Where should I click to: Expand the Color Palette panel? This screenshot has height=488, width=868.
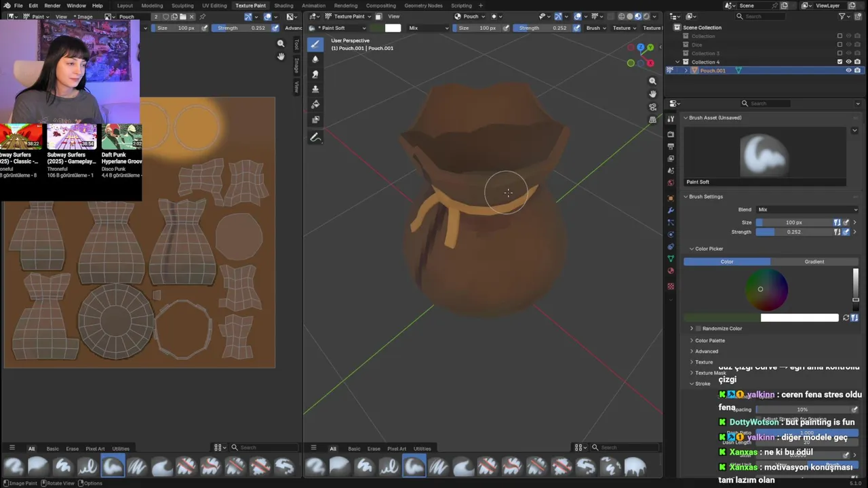tap(709, 340)
